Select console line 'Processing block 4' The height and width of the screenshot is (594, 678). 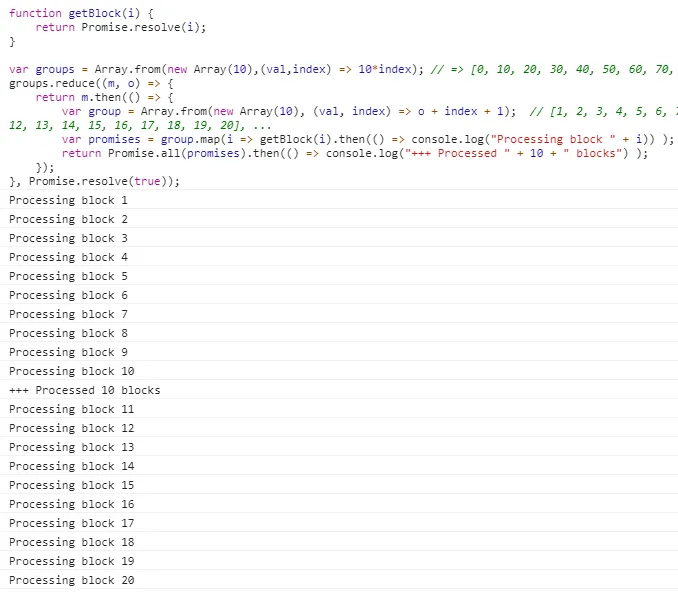pos(339,257)
